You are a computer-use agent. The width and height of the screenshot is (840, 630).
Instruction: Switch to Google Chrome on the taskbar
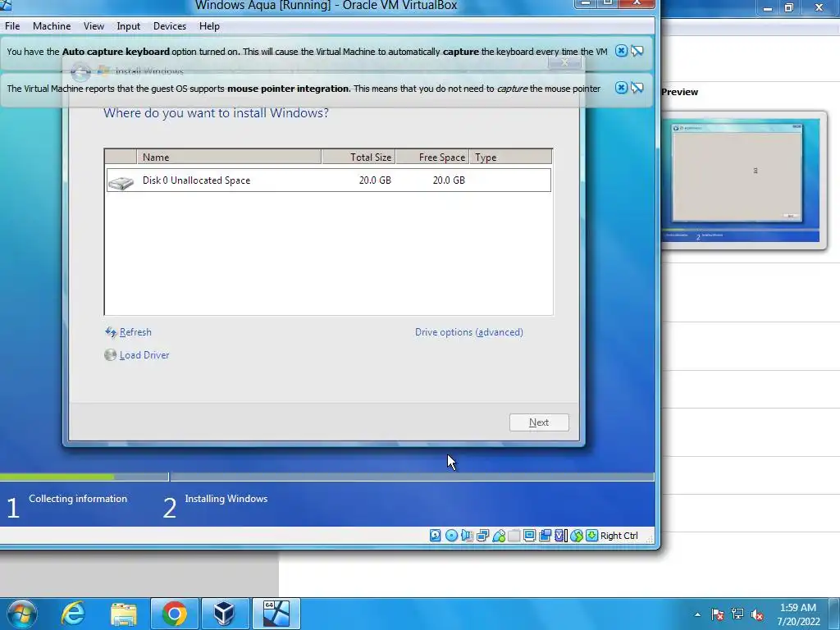175,614
